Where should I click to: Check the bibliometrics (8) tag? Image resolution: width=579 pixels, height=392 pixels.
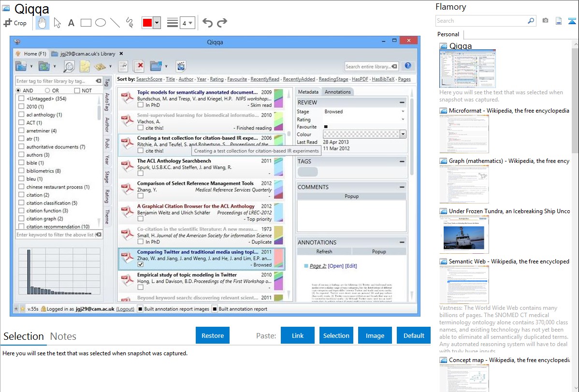[21, 171]
